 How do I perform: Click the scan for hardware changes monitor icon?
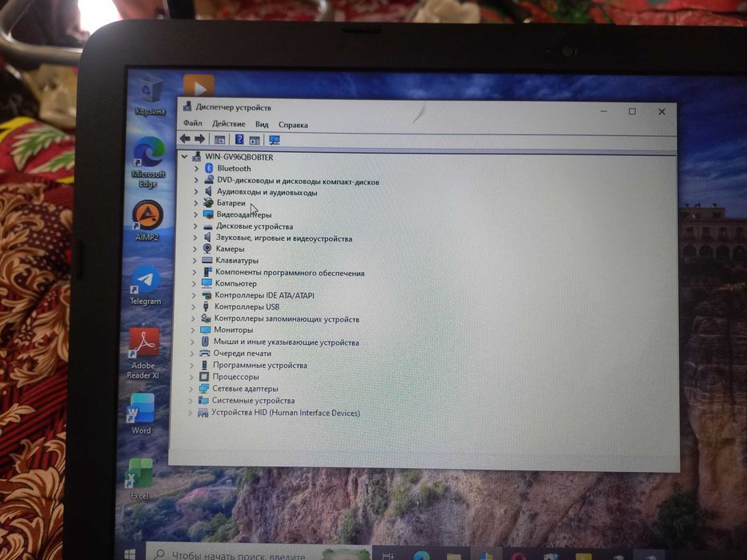click(x=275, y=140)
